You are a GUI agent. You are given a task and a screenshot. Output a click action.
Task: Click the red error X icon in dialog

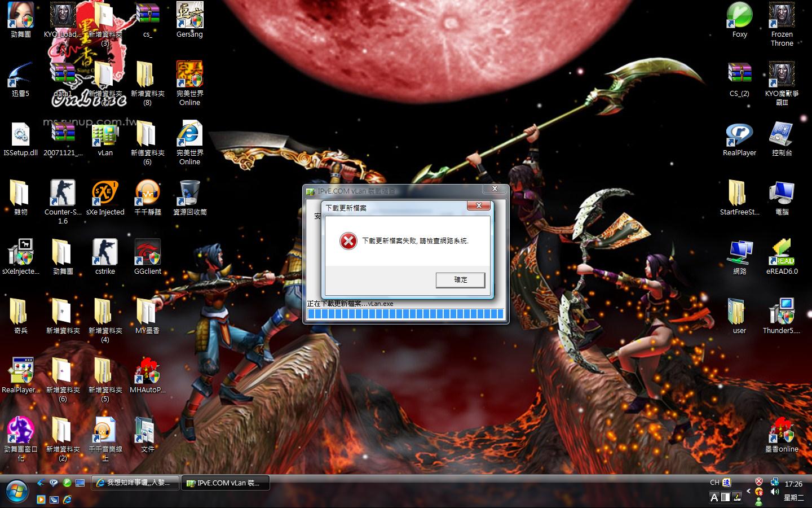pyautogui.click(x=348, y=242)
